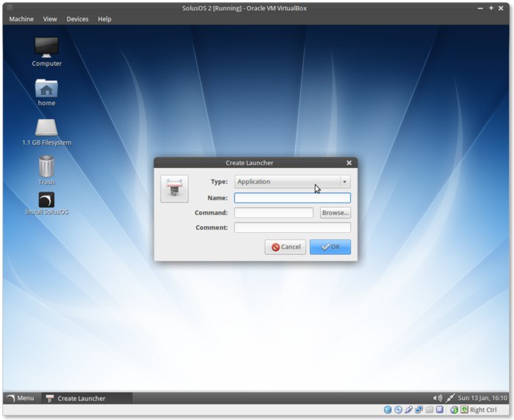Focus the Name text field

tap(292, 198)
